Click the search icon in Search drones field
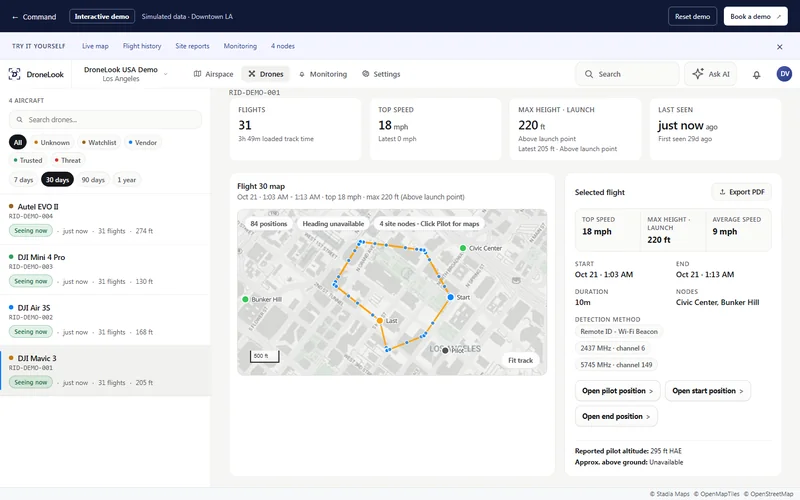This screenshot has width=800, height=500. (x=19, y=120)
